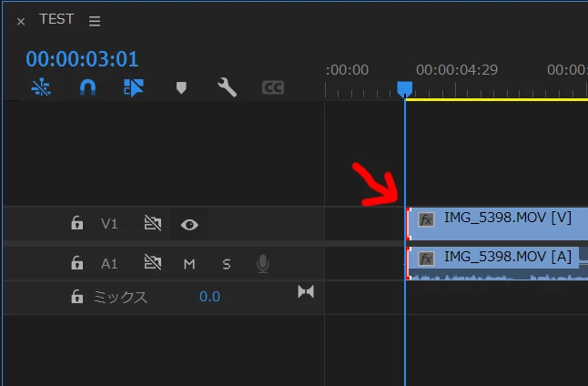Click the ミックス track label

(x=120, y=297)
